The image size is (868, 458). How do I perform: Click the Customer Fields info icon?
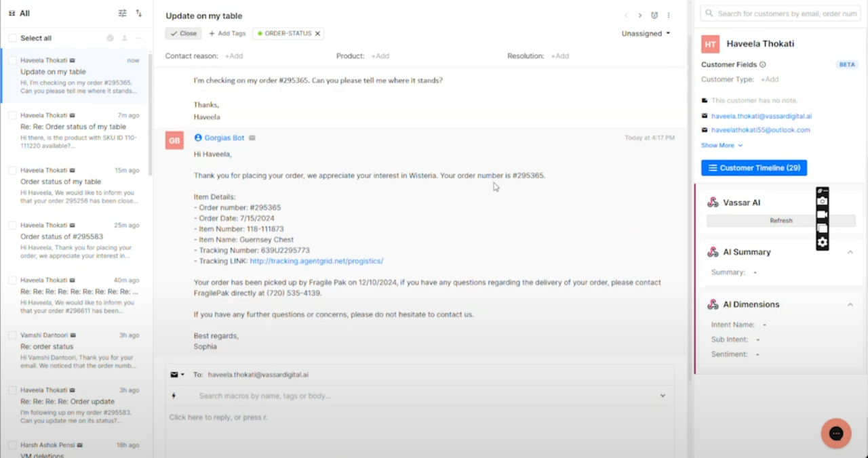click(x=762, y=65)
